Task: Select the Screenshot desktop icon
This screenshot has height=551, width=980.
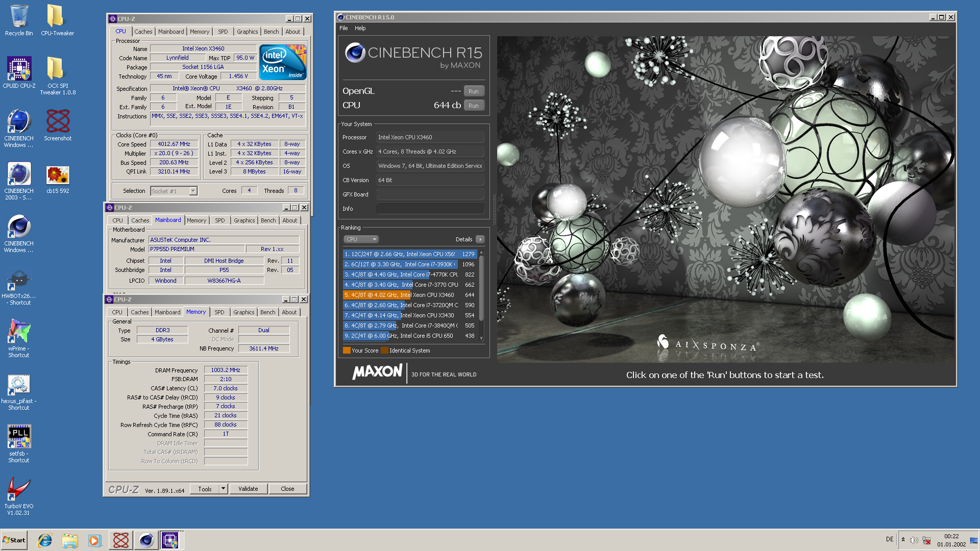Action: pyautogui.click(x=58, y=125)
